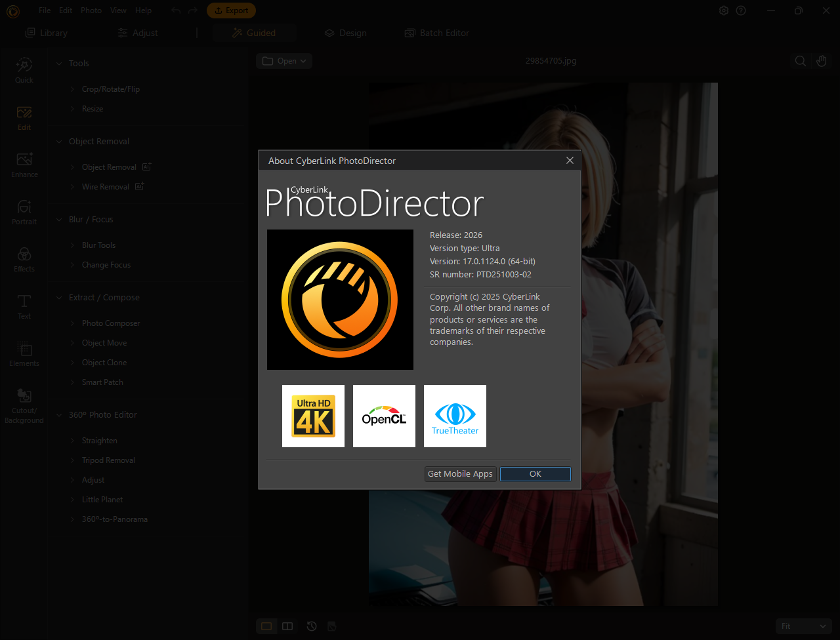This screenshot has width=840, height=640.
Task: Collapse the 360° Photo Editor section
Action: [59, 415]
